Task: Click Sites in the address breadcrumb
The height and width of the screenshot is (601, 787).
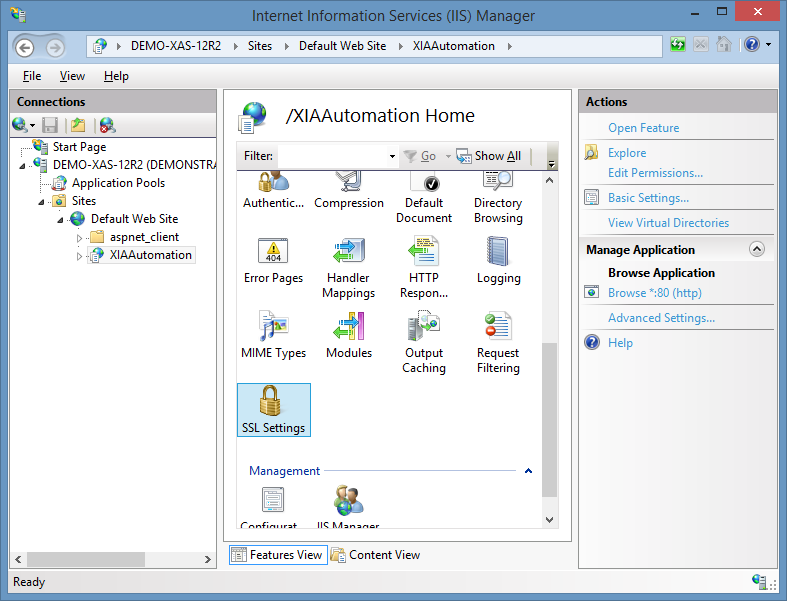Action: (259, 46)
